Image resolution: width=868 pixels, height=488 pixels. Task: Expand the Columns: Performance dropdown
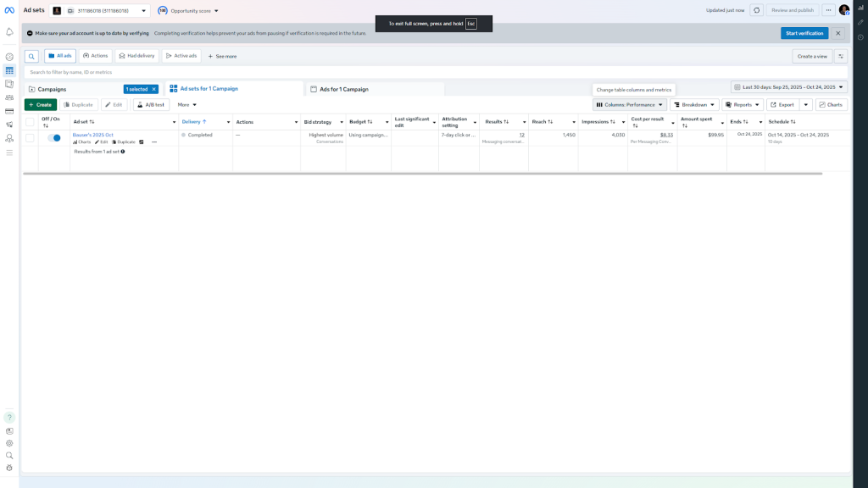tap(629, 105)
